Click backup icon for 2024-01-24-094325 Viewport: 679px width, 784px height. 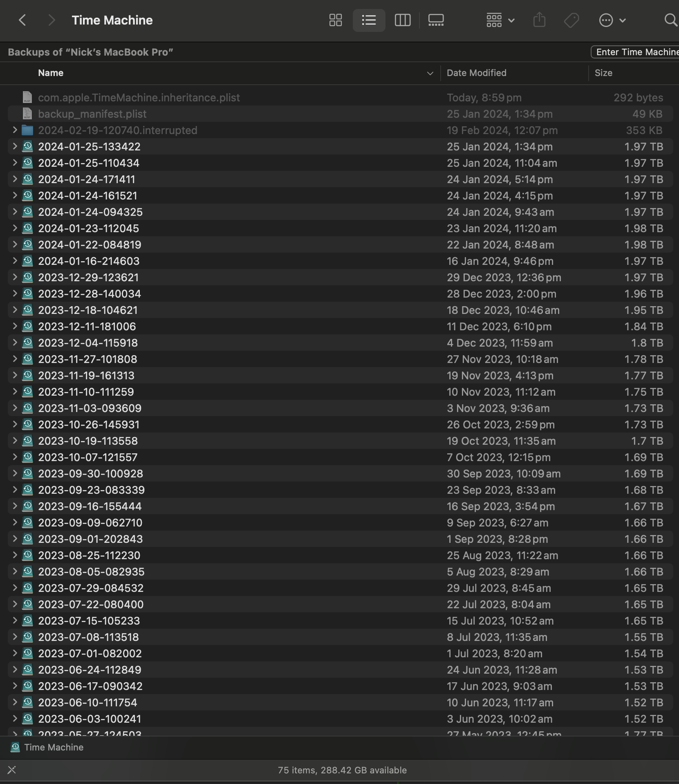tap(27, 212)
